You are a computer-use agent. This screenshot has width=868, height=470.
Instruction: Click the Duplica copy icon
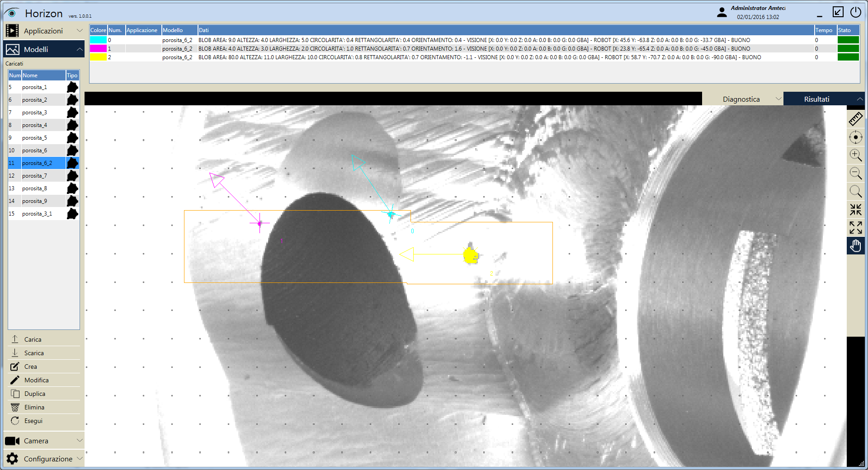click(15, 393)
